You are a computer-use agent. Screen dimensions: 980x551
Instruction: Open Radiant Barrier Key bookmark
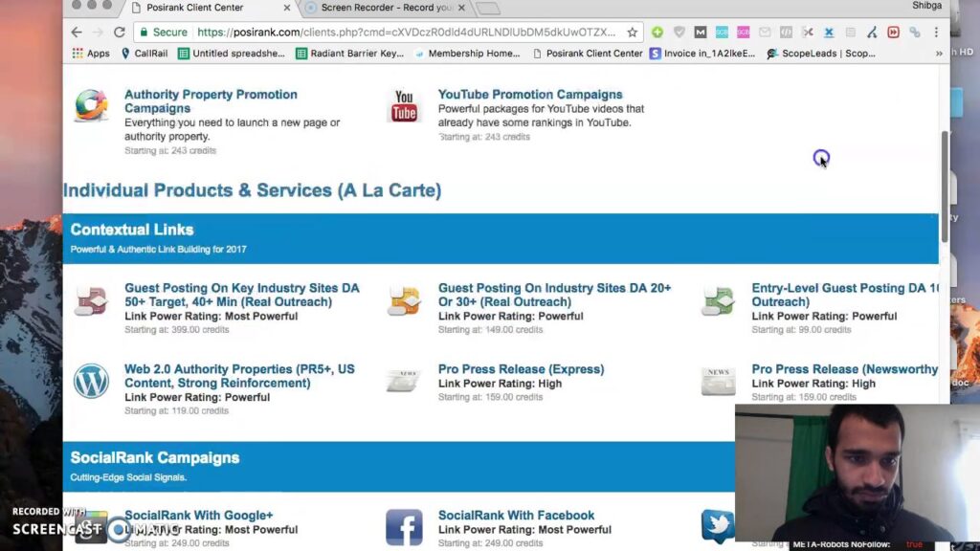coord(350,54)
